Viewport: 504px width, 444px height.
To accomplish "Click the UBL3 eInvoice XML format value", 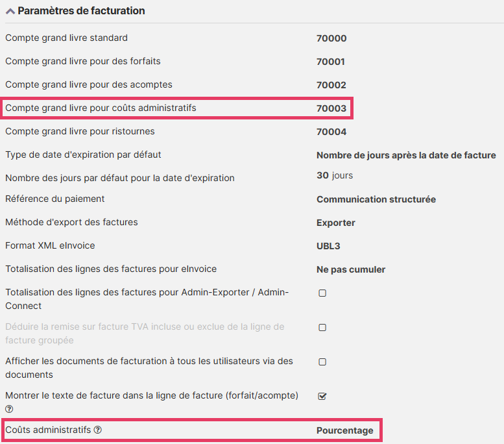I will 328,246.
